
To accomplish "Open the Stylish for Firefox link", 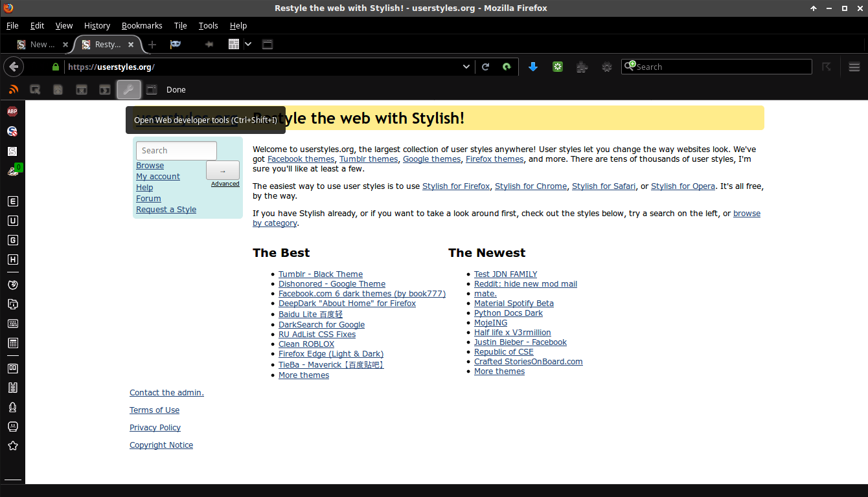I will tap(456, 186).
